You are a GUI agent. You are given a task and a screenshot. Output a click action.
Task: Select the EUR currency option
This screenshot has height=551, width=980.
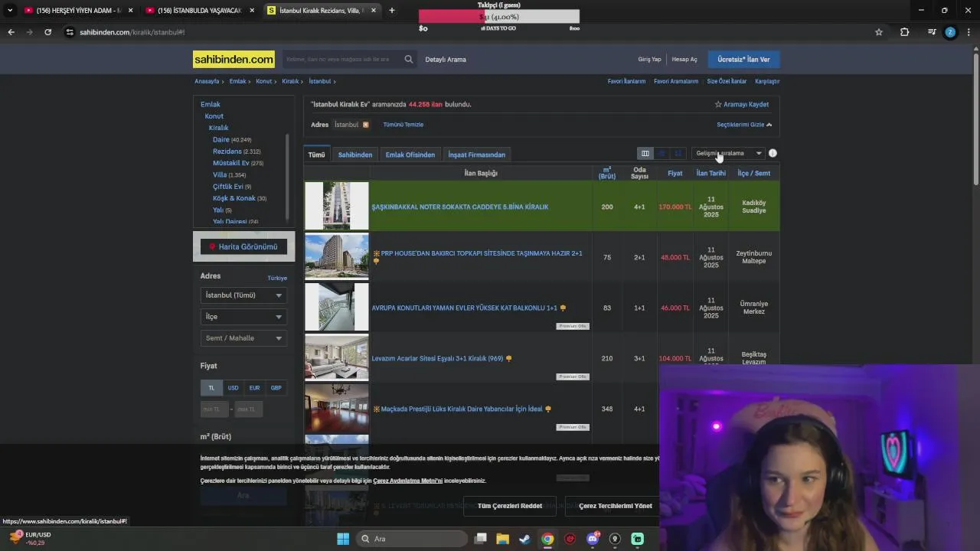coord(254,388)
